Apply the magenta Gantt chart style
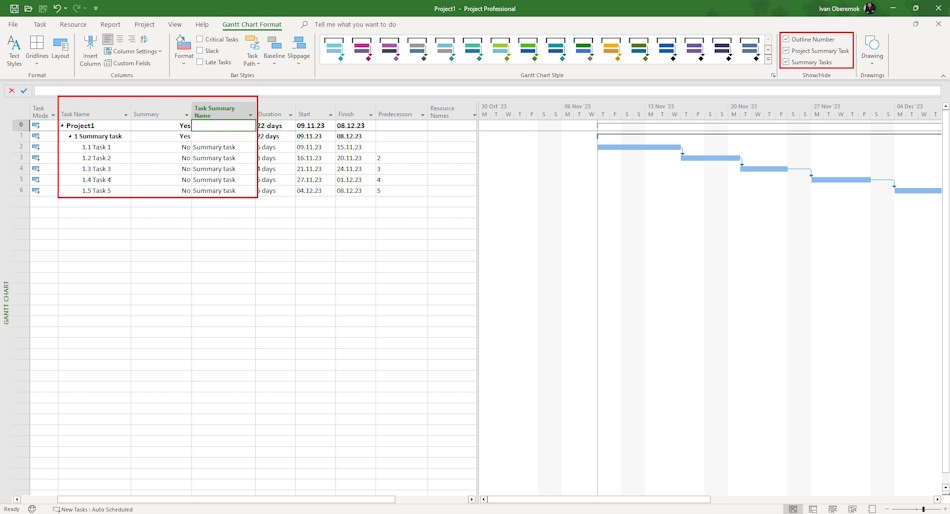This screenshot has width=950, height=514. click(362, 48)
